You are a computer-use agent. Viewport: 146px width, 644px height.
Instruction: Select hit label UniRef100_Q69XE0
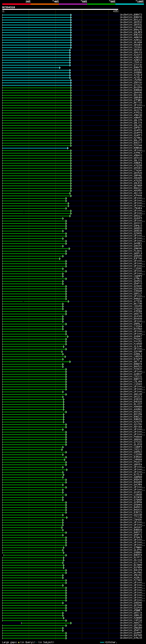(131, 70)
